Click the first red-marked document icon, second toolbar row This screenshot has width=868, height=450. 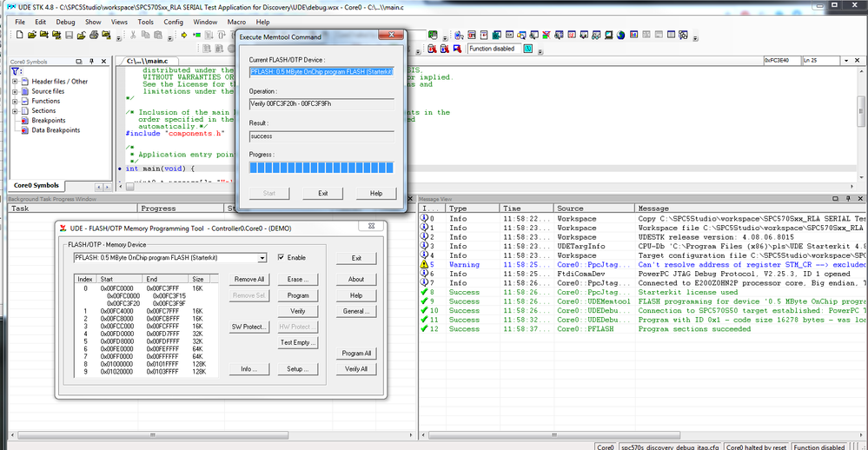pos(432,49)
